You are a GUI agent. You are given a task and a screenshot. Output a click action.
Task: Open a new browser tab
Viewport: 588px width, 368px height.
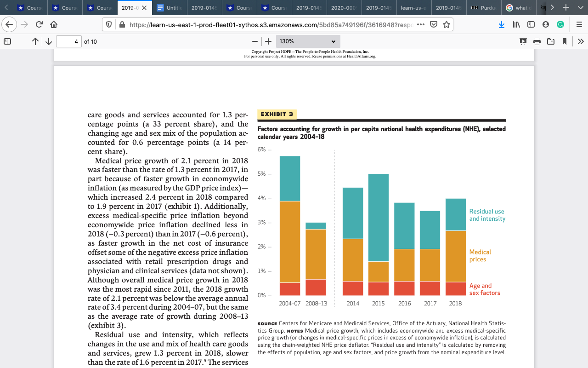tap(566, 8)
